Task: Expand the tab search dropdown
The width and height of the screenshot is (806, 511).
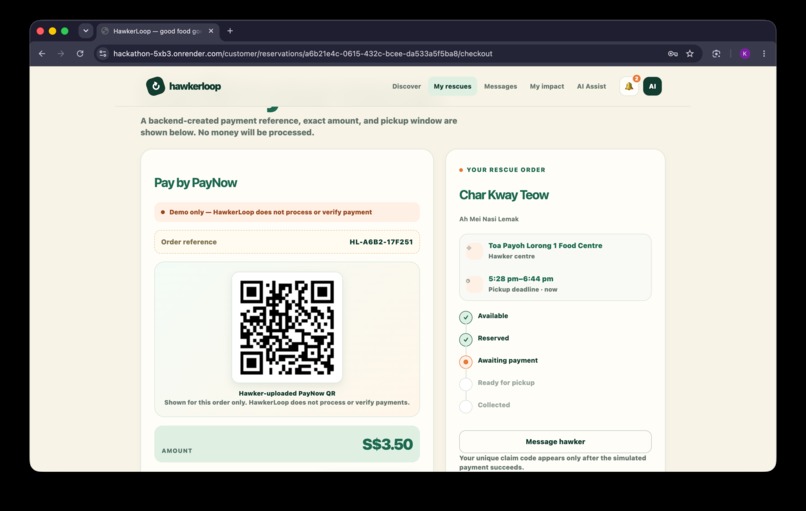Action: click(x=86, y=31)
